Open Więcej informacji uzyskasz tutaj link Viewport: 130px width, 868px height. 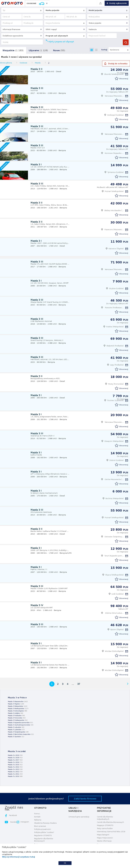(x=18, y=857)
